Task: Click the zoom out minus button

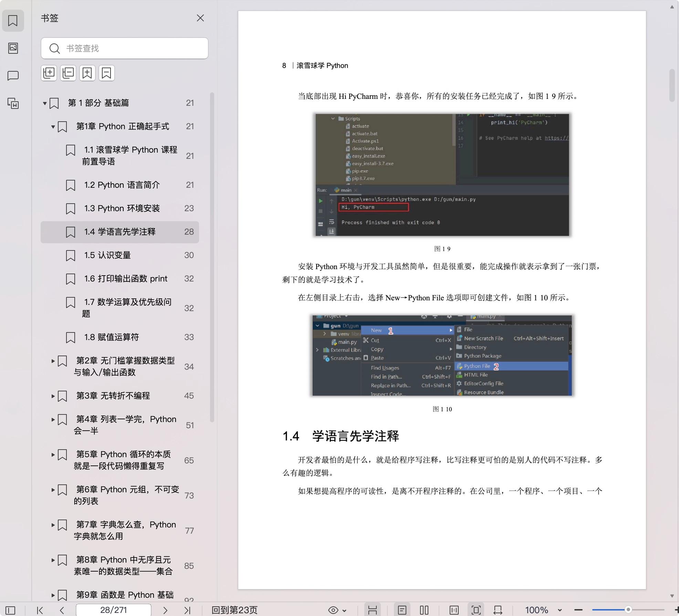Action: (578, 610)
